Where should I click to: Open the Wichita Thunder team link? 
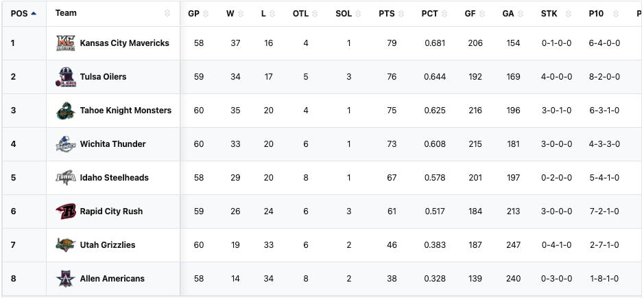point(112,144)
